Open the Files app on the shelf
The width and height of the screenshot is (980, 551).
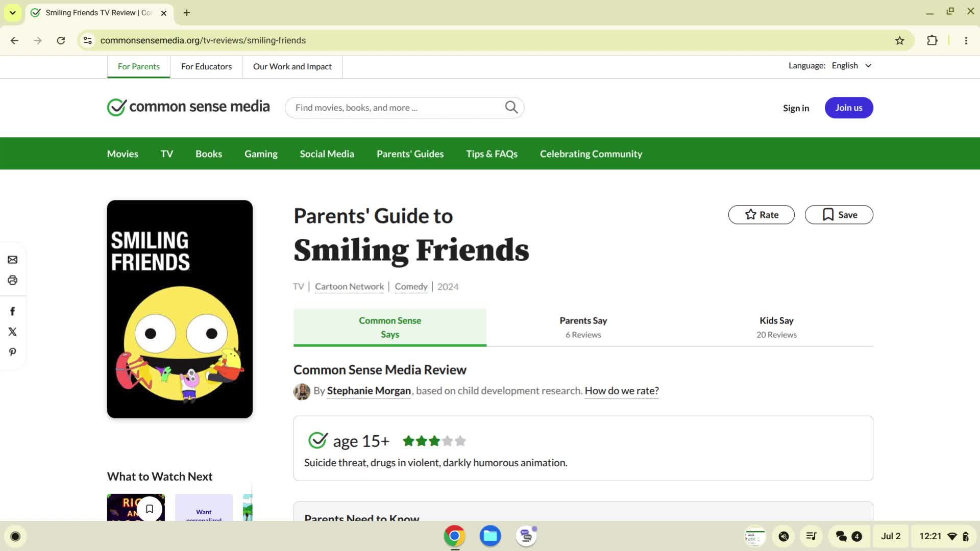(490, 536)
